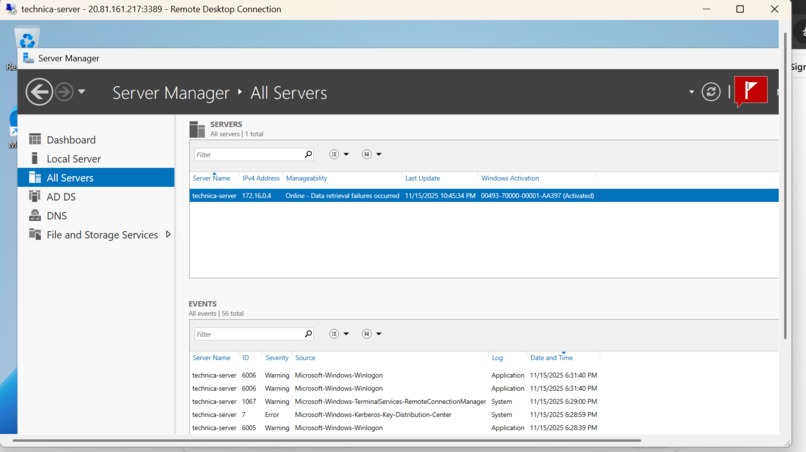Image resolution: width=806 pixels, height=452 pixels.
Task: Click the activation key 00493-70000-00001-AA397 cell
Action: tap(537, 195)
